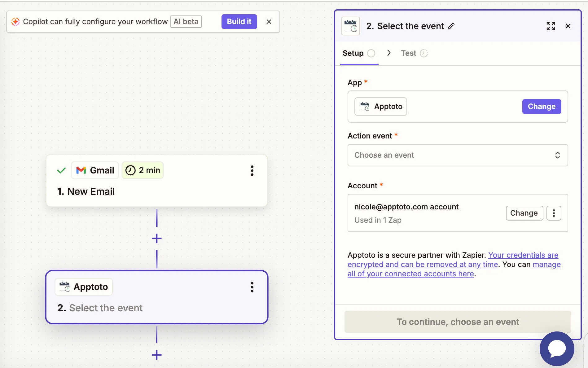The image size is (588, 368).
Task: Click the pencil icon to rename step 2
Action: coord(451,26)
